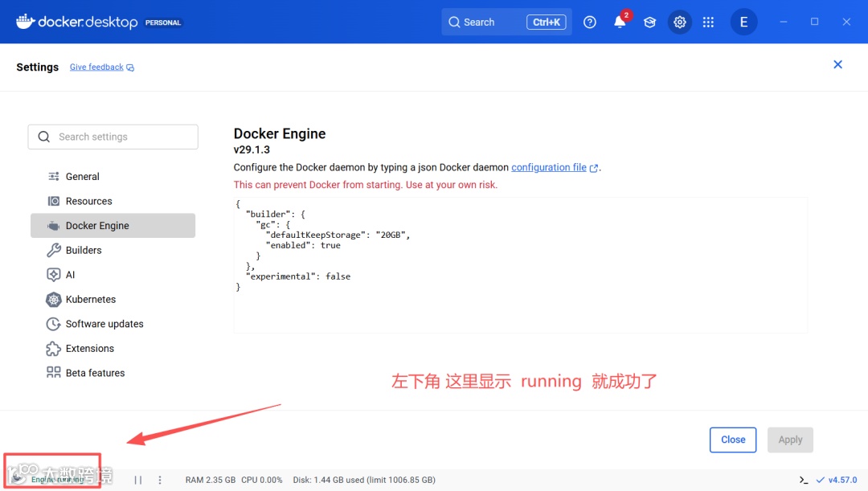This screenshot has height=491, width=868.
Task: Focus the header Search box
Action: click(506, 23)
